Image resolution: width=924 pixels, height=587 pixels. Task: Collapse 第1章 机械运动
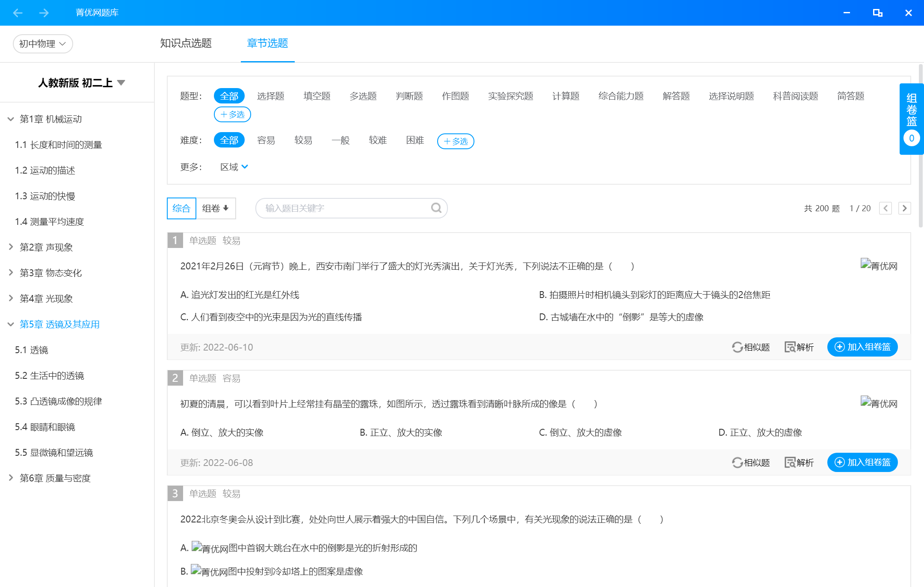point(11,119)
